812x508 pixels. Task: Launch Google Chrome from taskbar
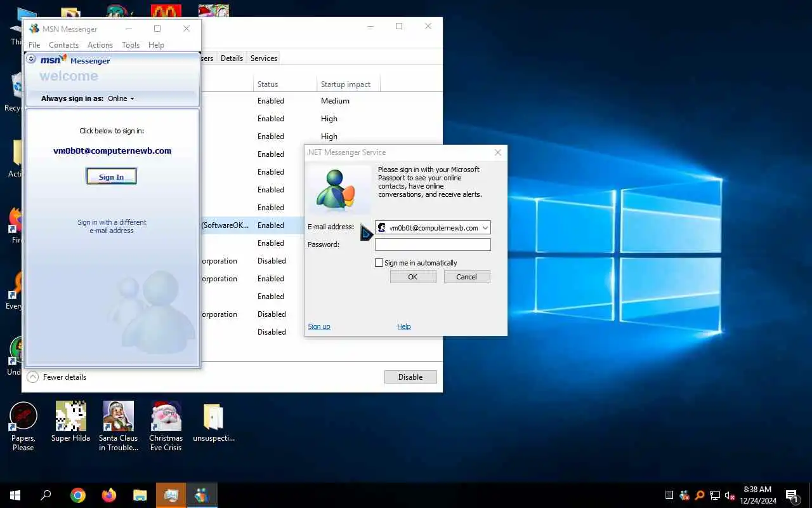coord(78,495)
